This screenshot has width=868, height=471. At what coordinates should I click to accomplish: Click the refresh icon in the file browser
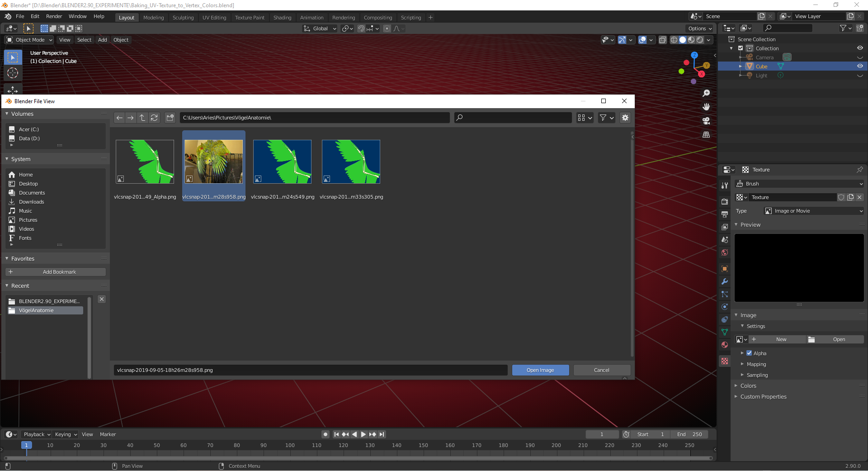154,118
